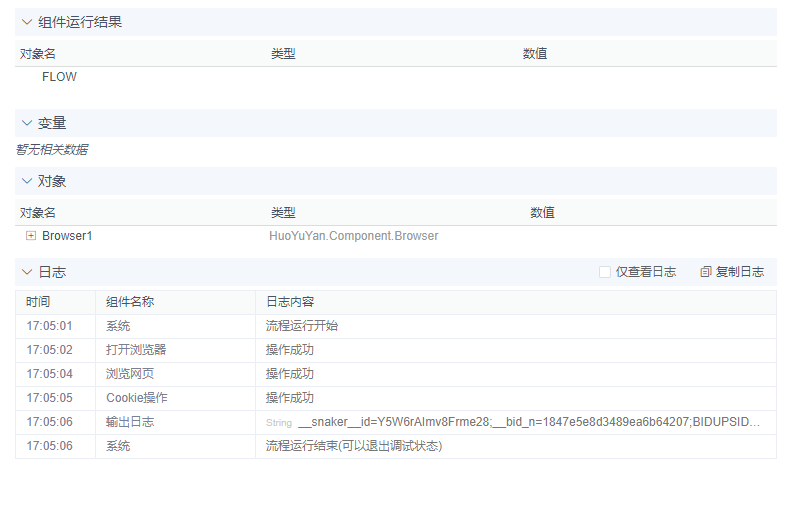794x515 pixels.
Task: Collapse the 对象 section
Action: (x=27, y=181)
